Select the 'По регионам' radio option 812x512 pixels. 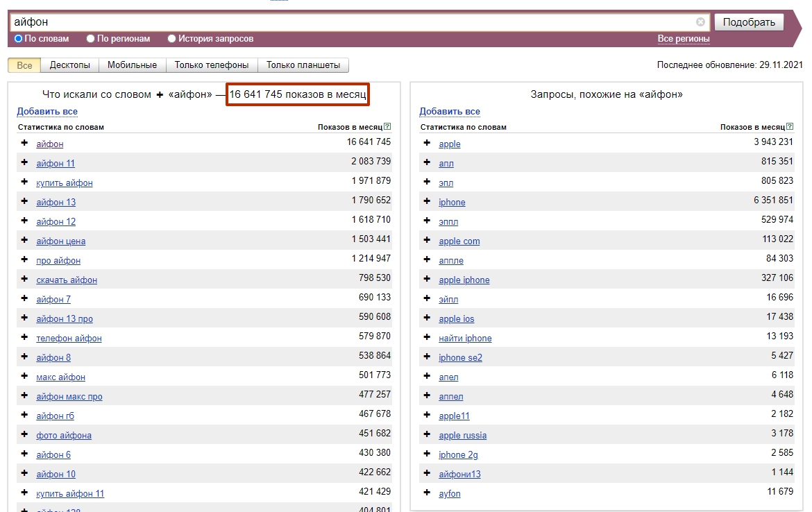coord(91,38)
